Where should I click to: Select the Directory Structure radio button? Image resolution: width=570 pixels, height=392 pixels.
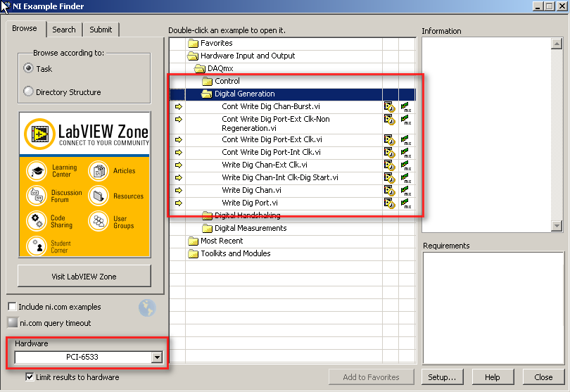point(28,91)
